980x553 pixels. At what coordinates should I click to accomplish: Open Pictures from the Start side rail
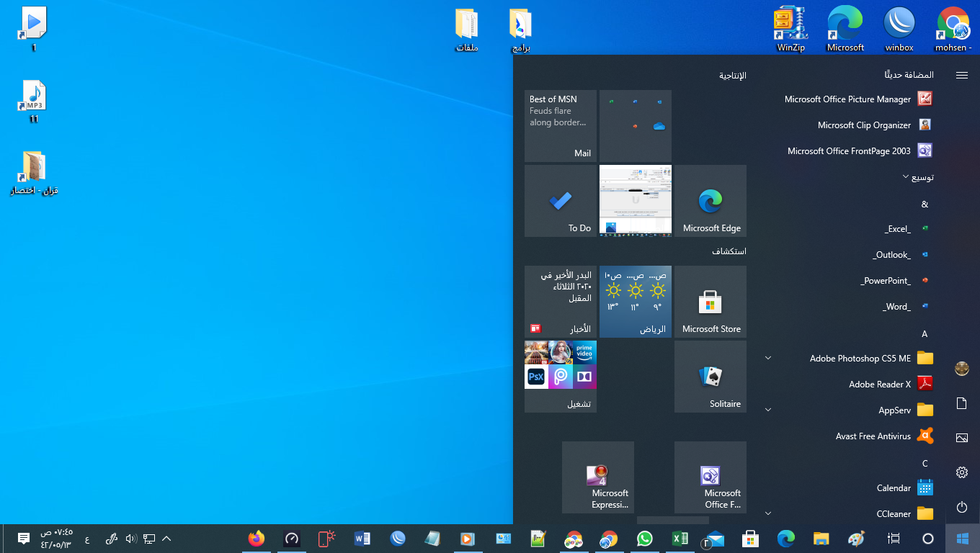[962, 438]
